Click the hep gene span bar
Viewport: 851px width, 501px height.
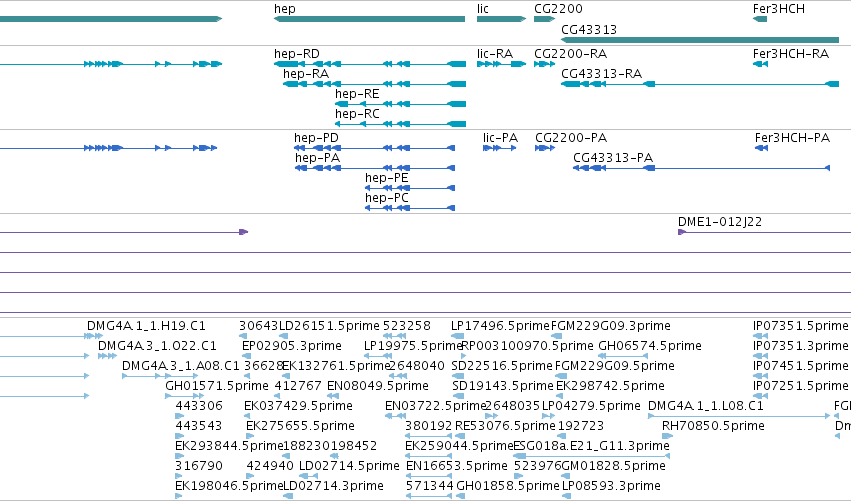[x=370, y=19]
